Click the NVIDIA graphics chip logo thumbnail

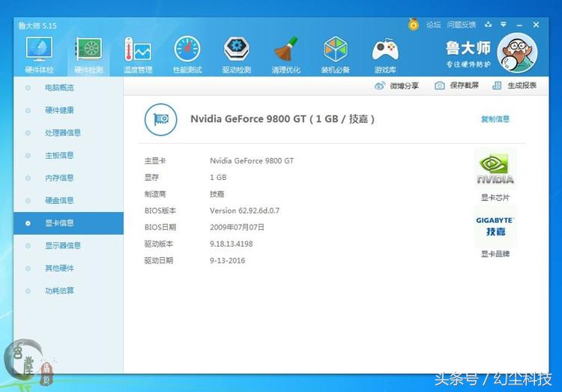[x=495, y=172]
